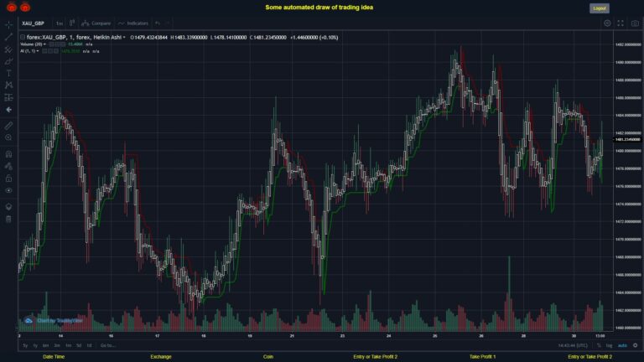Select the 1d time range
644x362 pixels.
click(x=89, y=345)
